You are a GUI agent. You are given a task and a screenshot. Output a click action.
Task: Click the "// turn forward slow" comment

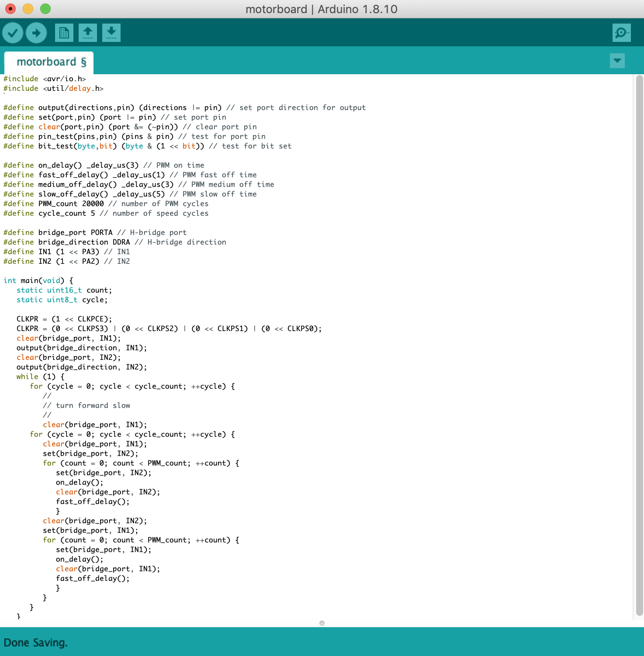pyautogui.click(x=87, y=405)
